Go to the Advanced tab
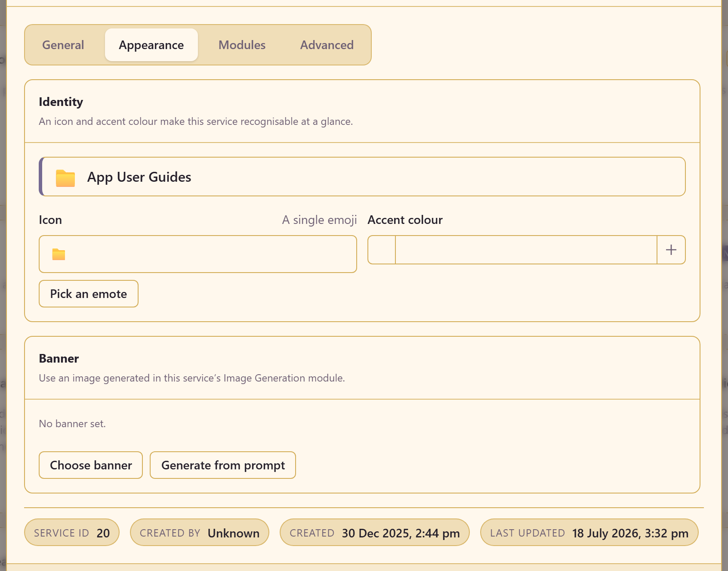 [327, 45]
